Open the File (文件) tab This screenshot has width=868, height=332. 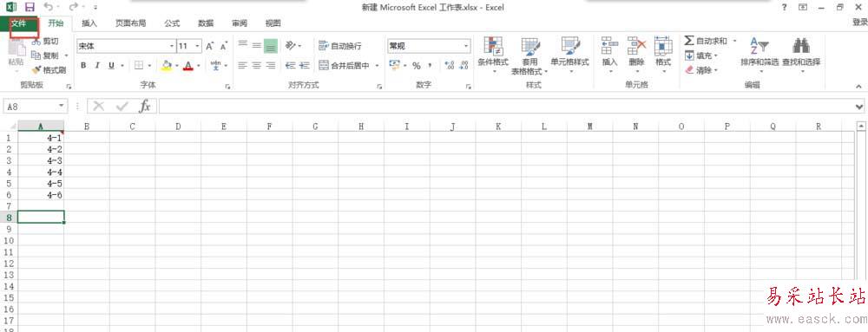[x=19, y=23]
